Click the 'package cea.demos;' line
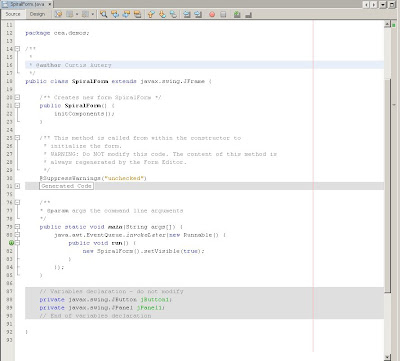Viewport: 400px width, 361px height. click(57, 33)
